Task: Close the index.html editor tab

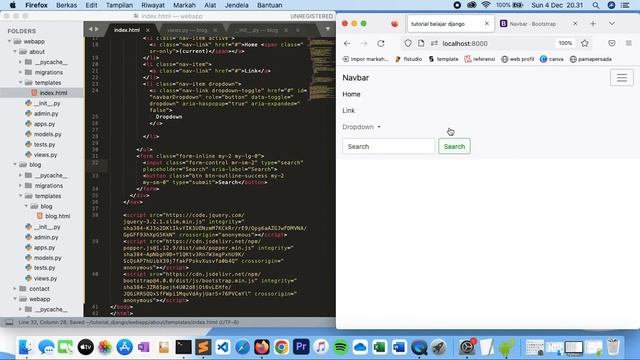Action: [x=148, y=30]
